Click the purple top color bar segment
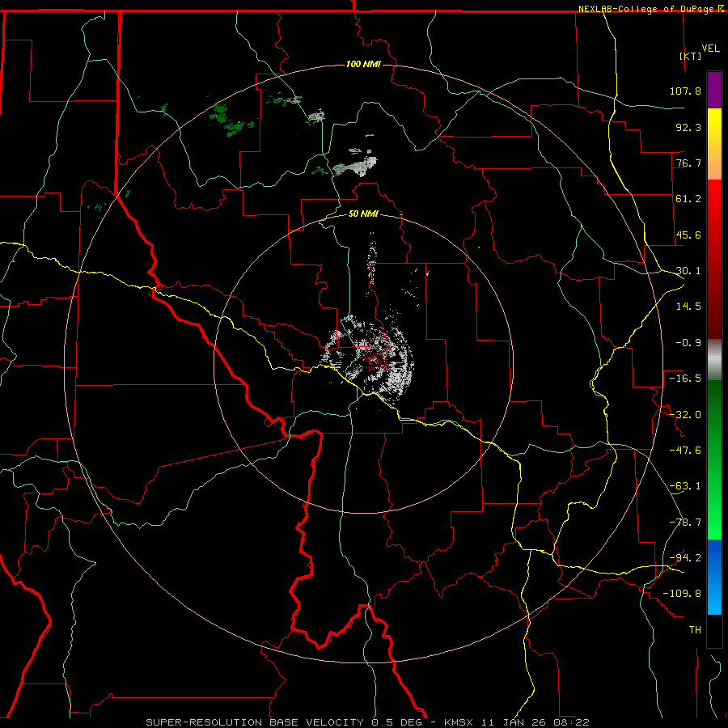 click(x=714, y=90)
